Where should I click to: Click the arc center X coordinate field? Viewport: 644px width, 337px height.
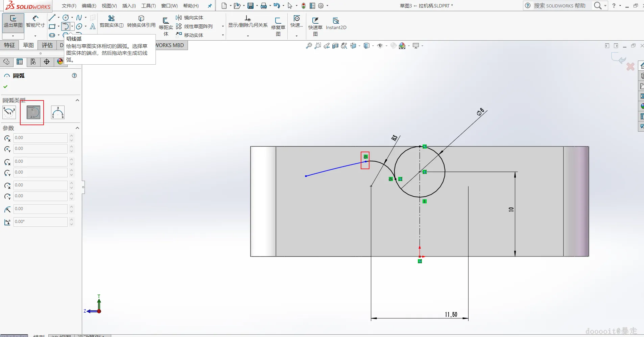point(40,138)
